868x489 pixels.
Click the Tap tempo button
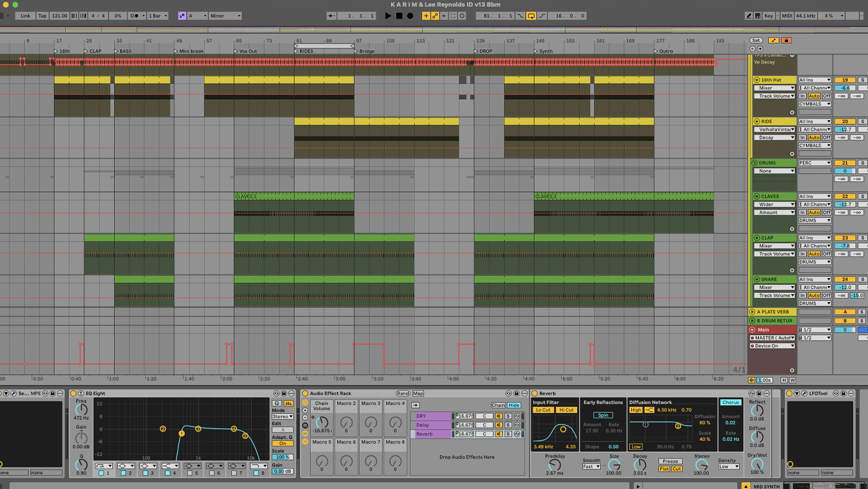43,16
